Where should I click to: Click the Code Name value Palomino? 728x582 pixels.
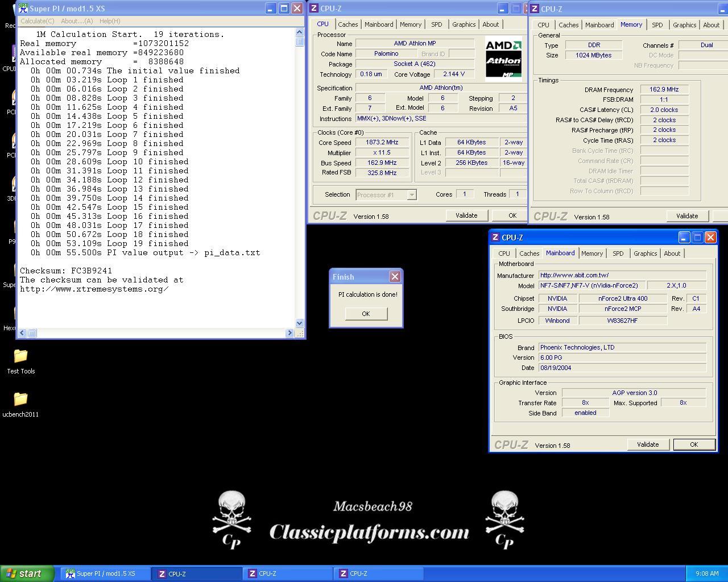[386, 53]
